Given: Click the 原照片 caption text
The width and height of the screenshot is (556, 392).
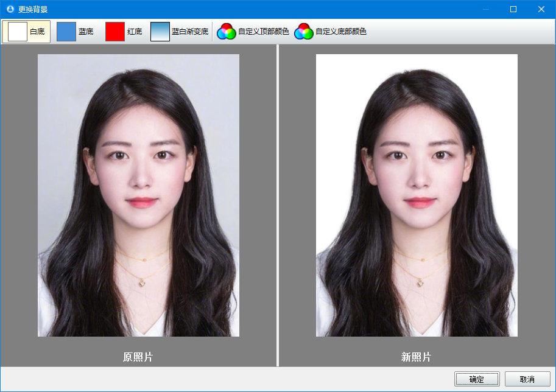Looking at the screenshot, I should click(x=138, y=357).
